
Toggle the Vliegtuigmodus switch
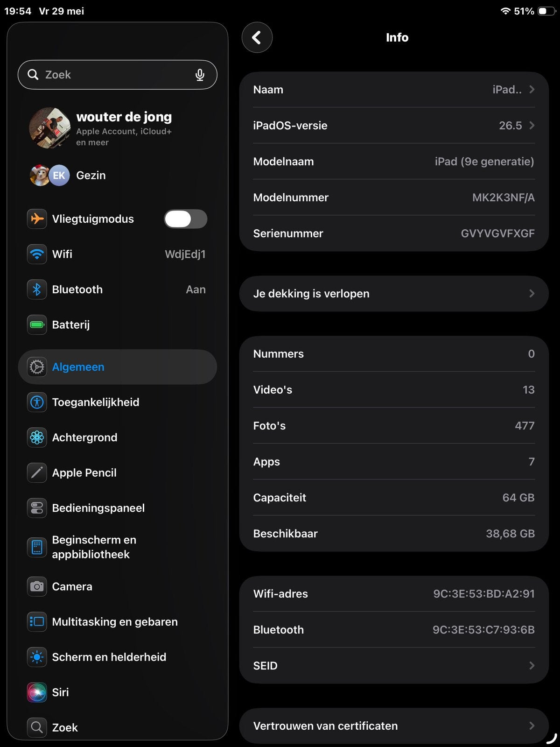185,219
